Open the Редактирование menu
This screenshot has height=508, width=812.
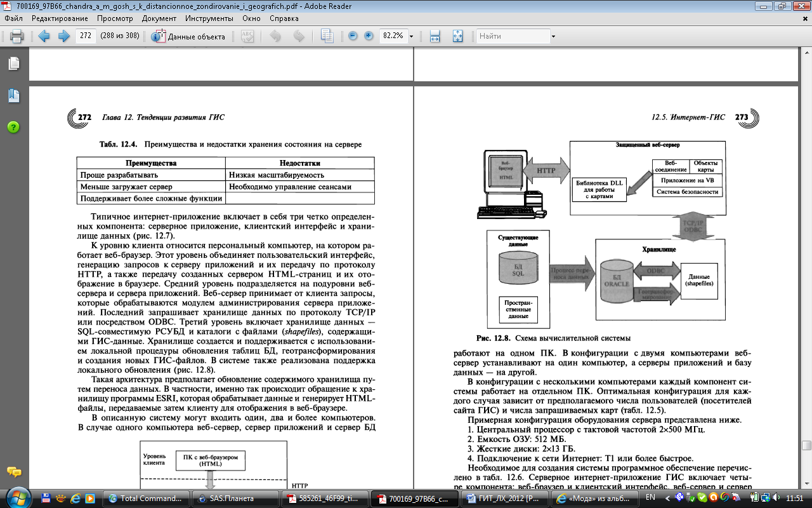60,18
